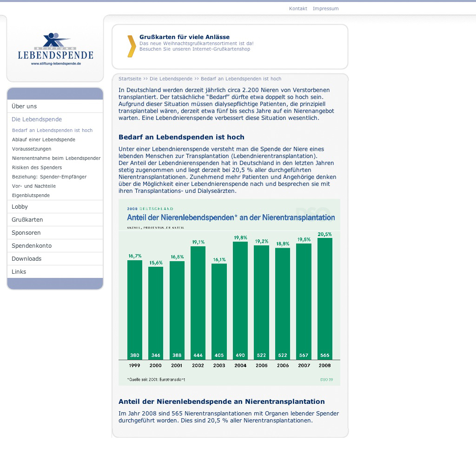Click the 2002 bar labeled 19,1%
Screen dimensions: 476x461
[198, 303]
